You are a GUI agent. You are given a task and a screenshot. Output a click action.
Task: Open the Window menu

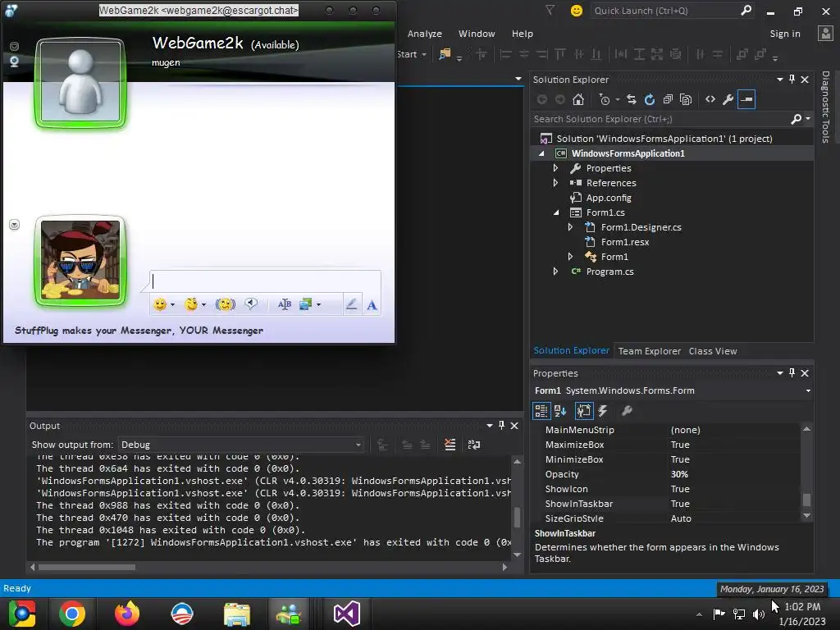coord(477,34)
